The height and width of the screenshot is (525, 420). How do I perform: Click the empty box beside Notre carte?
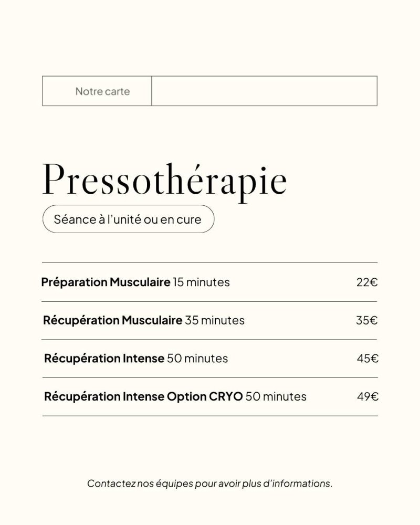(x=264, y=91)
